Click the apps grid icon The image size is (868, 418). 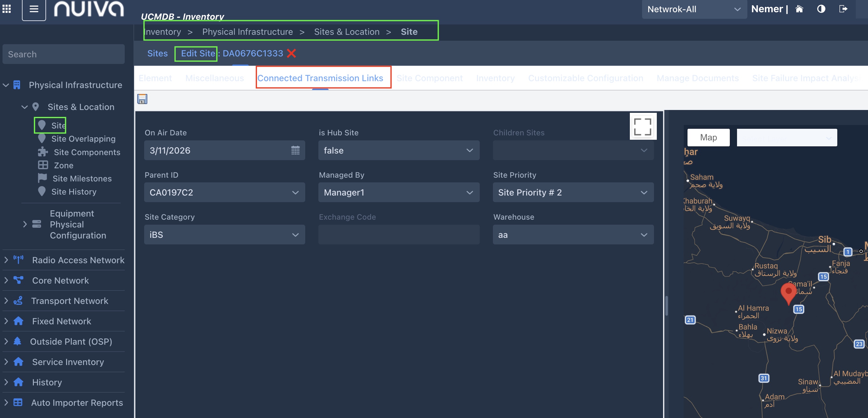(x=7, y=9)
